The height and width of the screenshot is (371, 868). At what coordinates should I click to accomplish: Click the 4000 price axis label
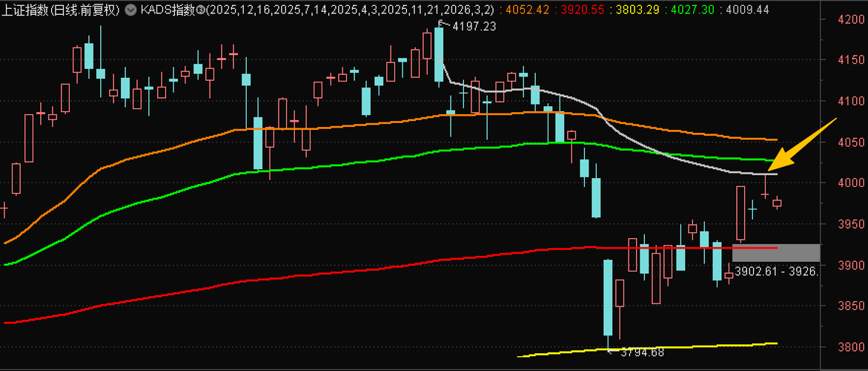(849, 183)
